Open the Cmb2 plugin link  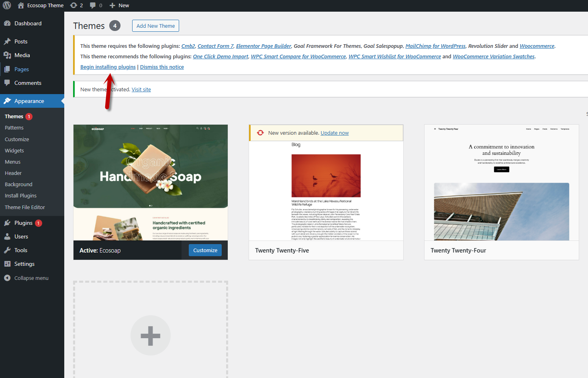point(188,46)
